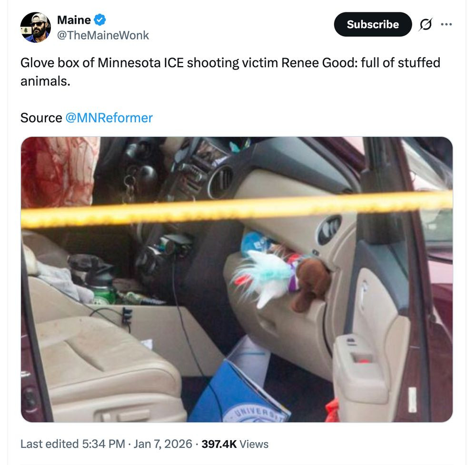Viewport: 476px width, 465px height.
Task: Click the 5:34 PM post time
Action: point(103,444)
